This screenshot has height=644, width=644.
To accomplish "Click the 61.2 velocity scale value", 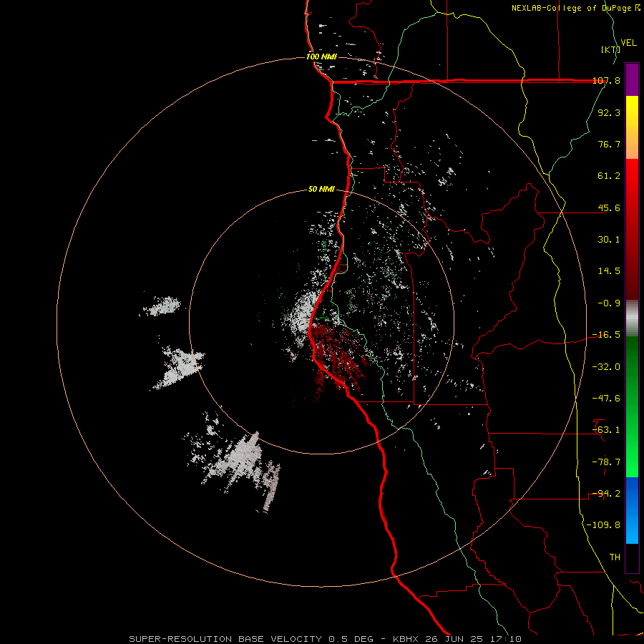I will [609, 176].
